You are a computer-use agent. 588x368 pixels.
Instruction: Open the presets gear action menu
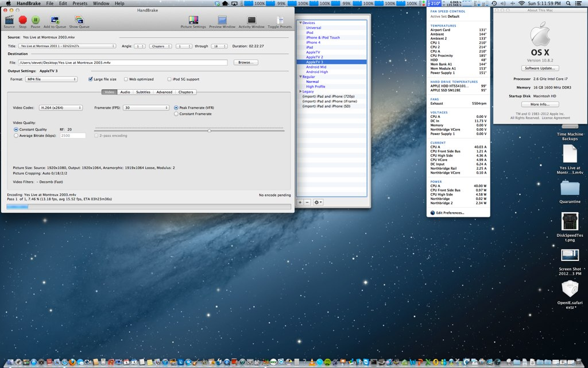click(318, 202)
